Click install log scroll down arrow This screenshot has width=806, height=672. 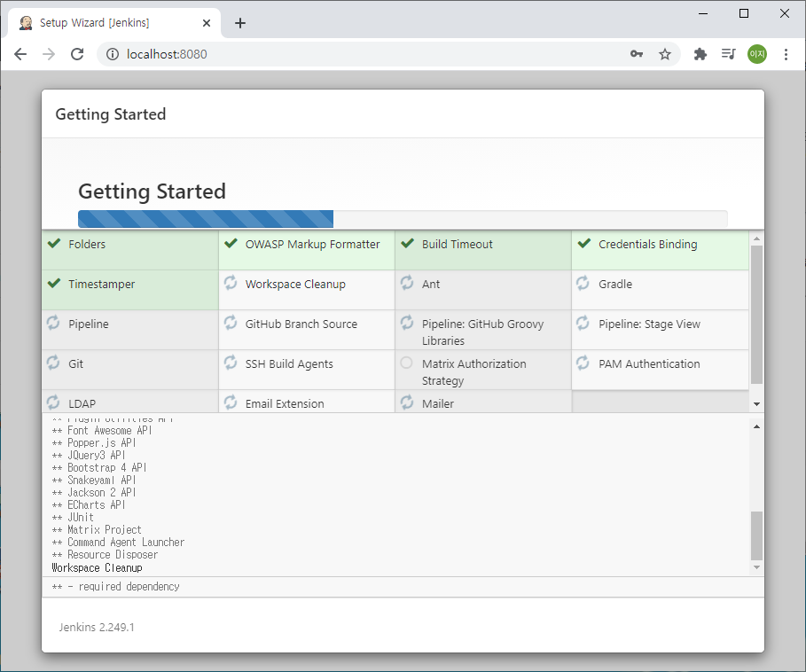[x=756, y=567]
